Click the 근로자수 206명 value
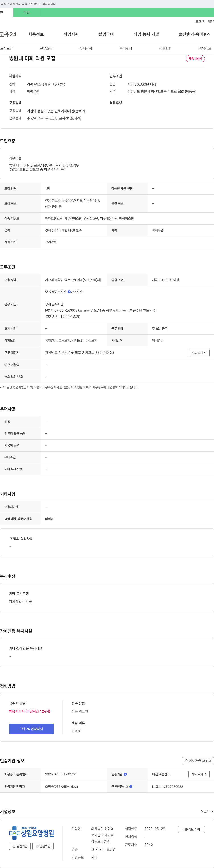Screen dimensions: 214x868 149,845
